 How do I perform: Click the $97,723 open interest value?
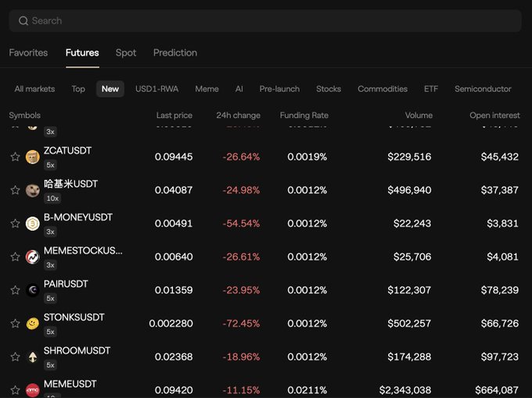coord(500,357)
